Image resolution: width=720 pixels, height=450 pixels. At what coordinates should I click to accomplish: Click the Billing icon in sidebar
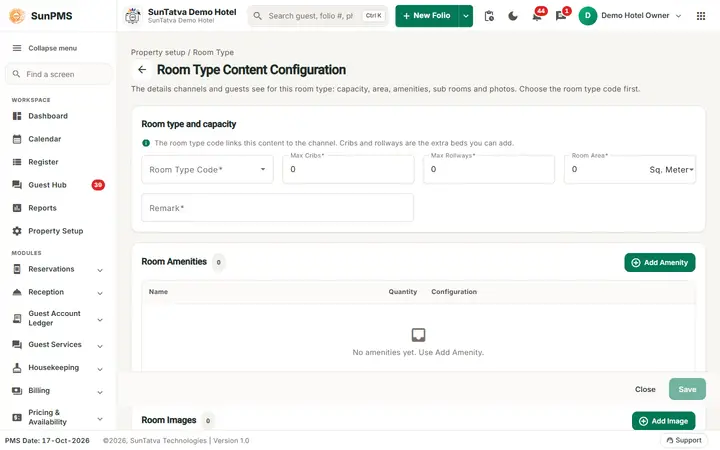[17, 390]
